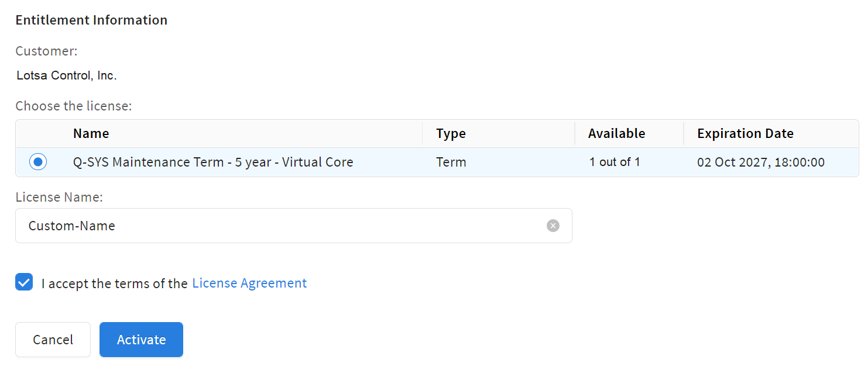This screenshot has height=370, width=868.
Task: Open the License Agreement link
Action: (x=249, y=283)
